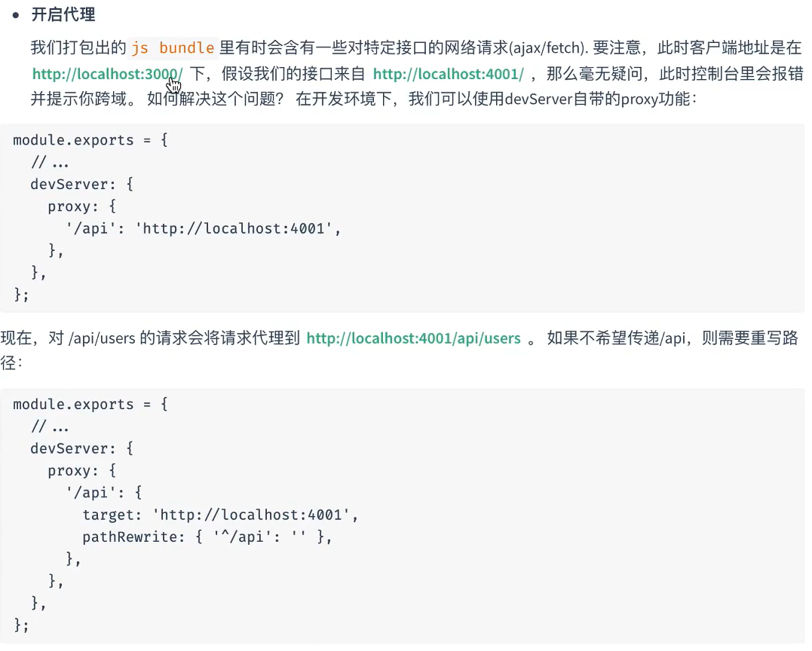Click the target: 'http://localhost:4001' line
This screenshot has height=651, width=812.
click(220, 515)
